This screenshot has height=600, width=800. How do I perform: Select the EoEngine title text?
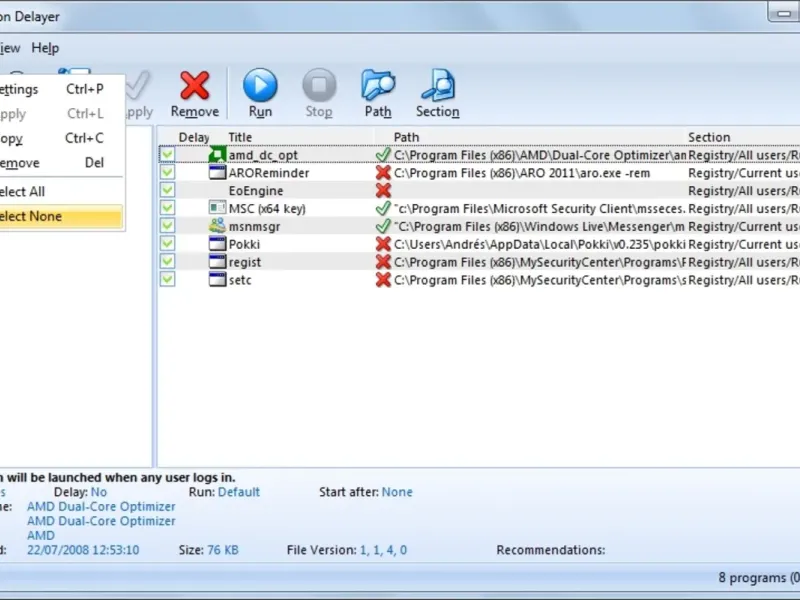[256, 191]
